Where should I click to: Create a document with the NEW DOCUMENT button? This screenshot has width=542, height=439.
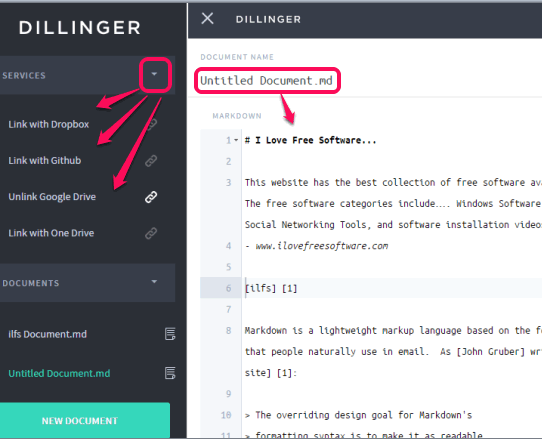85,420
